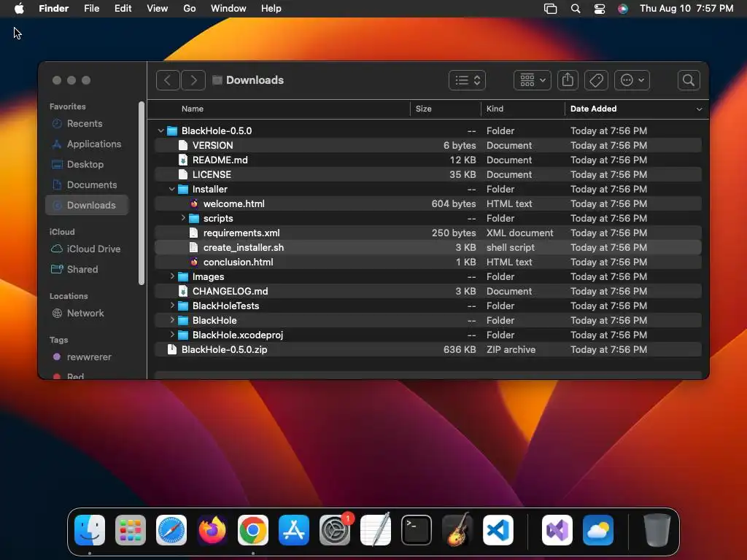Open Network in the sidebar

pos(87,314)
